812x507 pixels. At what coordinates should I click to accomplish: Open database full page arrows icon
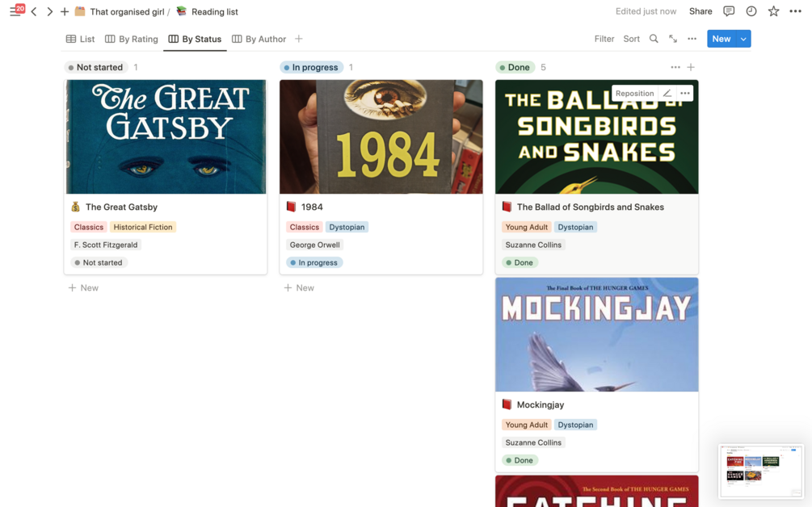point(673,39)
